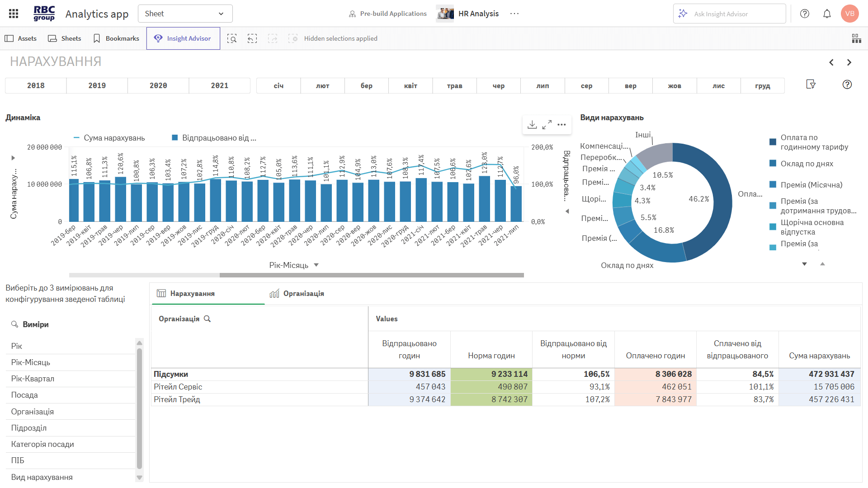Open the help question mark icon in top bar

(x=805, y=14)
